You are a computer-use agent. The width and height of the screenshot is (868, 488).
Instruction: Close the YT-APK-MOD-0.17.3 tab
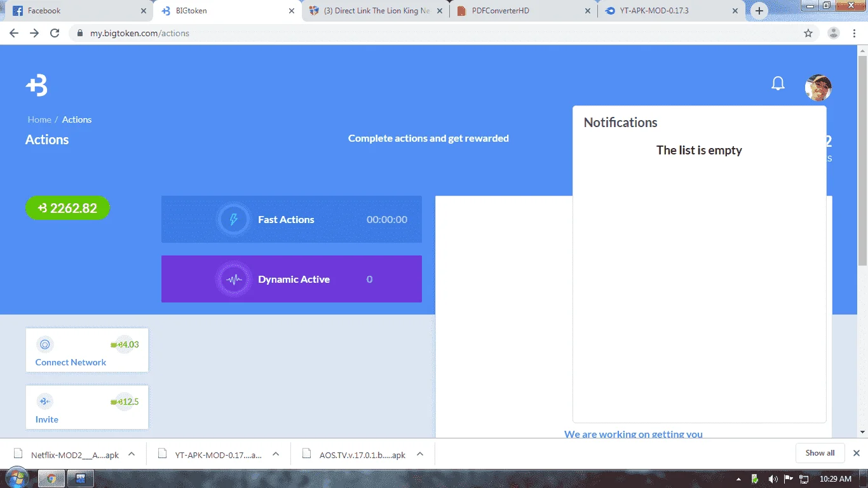point(735,11)
